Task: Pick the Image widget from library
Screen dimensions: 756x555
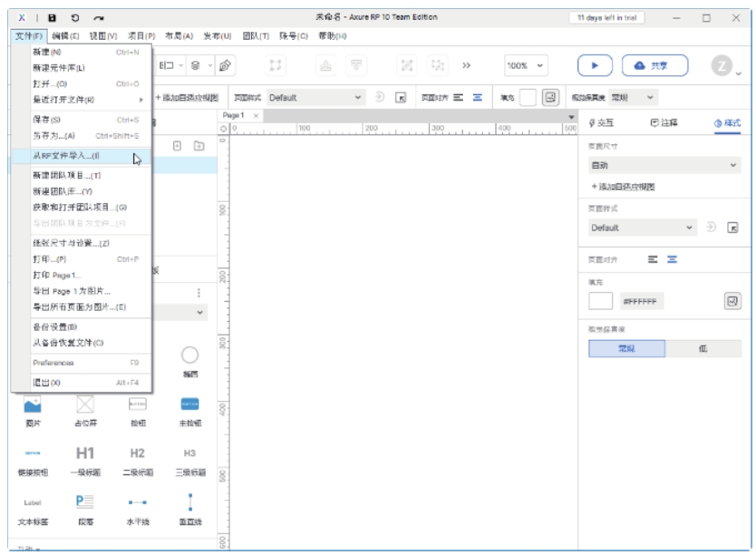Action: [33, 404]
